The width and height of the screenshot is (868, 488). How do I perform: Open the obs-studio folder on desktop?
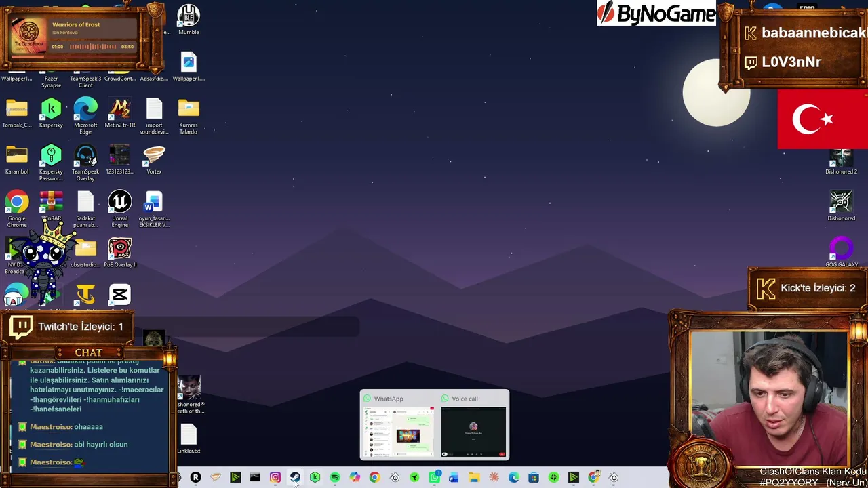tap(85, 253)
